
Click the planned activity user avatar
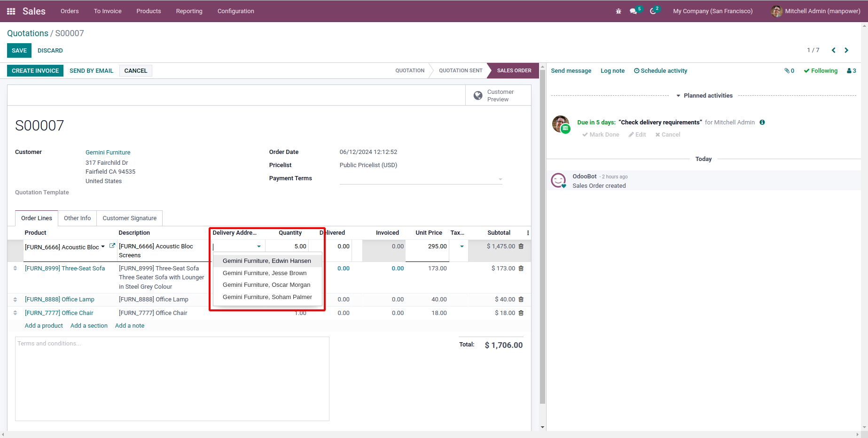[x=561, y=124]
